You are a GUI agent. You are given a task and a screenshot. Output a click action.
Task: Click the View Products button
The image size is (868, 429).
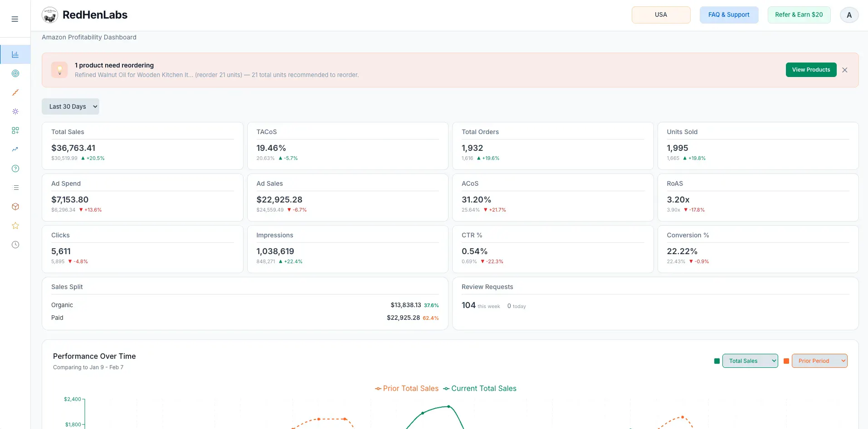coord(811,70)
